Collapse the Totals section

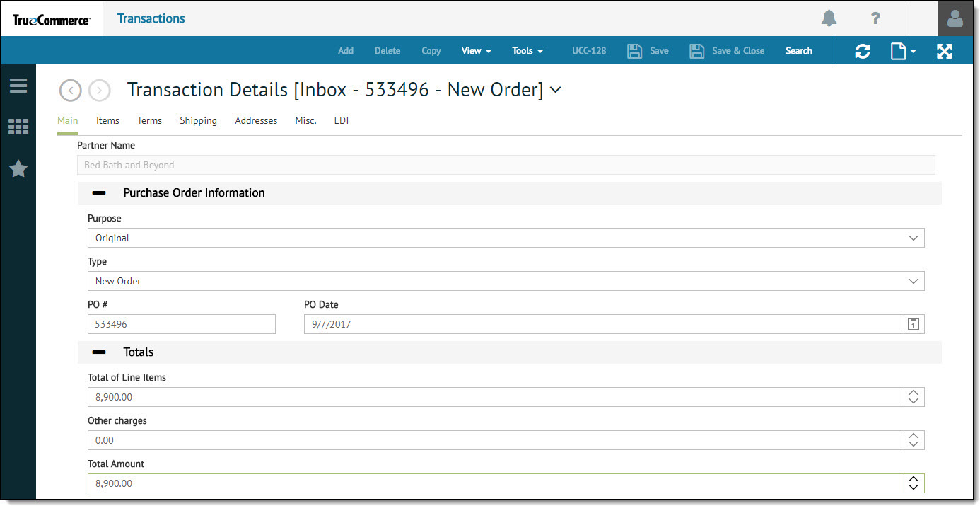[99, 352]
